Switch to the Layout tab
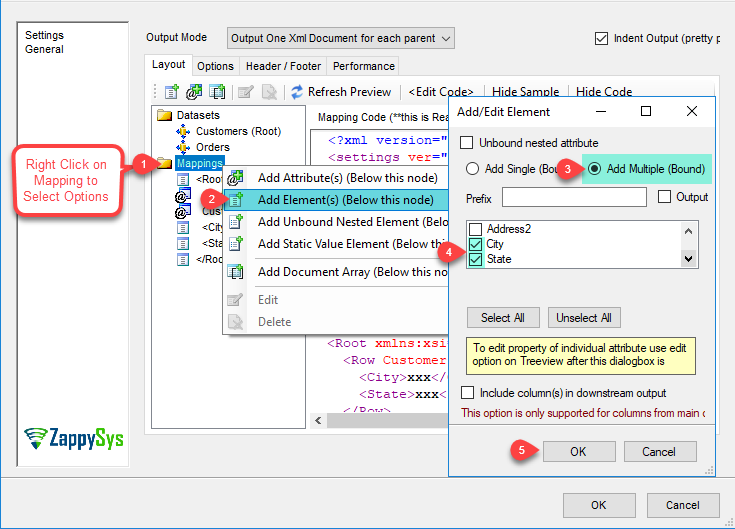Screen dimensions: 735x529 pyautogui.click(x=168, y=65)
